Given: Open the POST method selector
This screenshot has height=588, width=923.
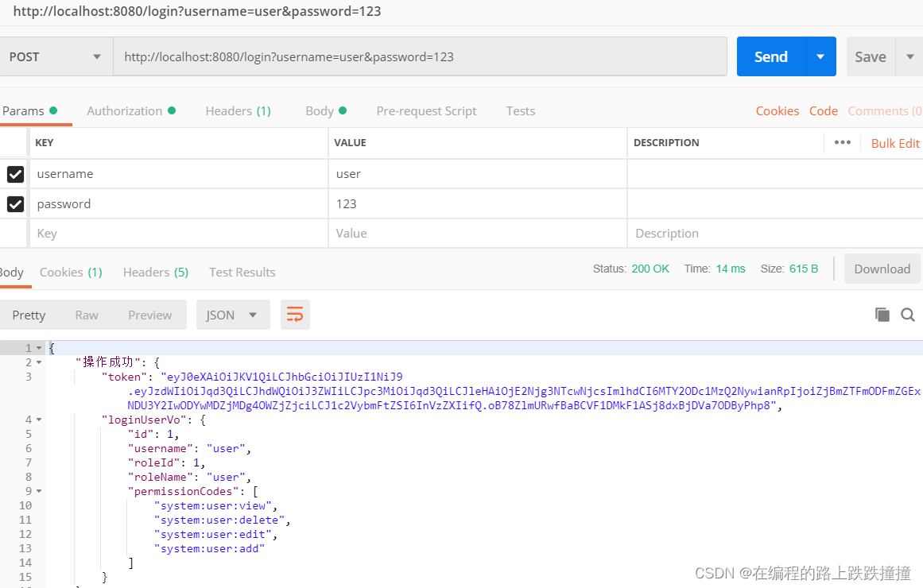Looking at the screenshot, I should pos(56,56).
